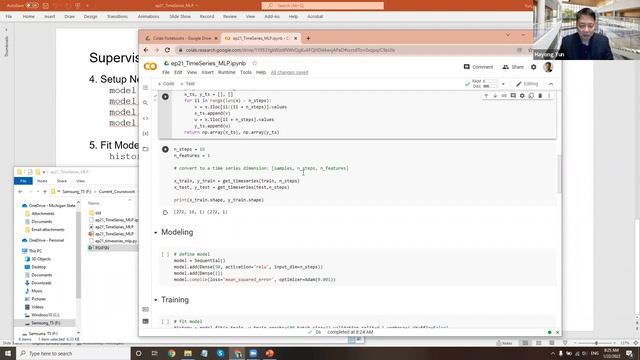Image resolution: width=640 pixels, height=360 pixels.
Task: Toggle PowerPoint AutoSave switch
Action: pyautogui.click(x=32, y=6)
